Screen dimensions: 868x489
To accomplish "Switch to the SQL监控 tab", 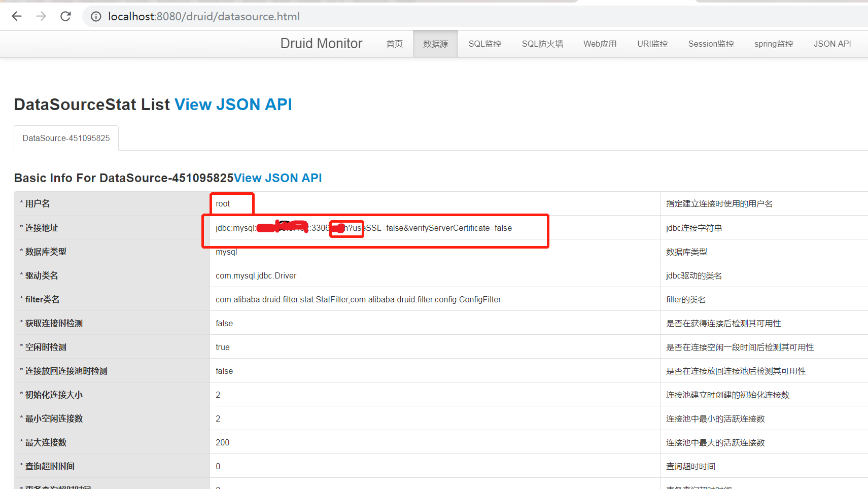I will pyautogui.click(x=484, y=44).
